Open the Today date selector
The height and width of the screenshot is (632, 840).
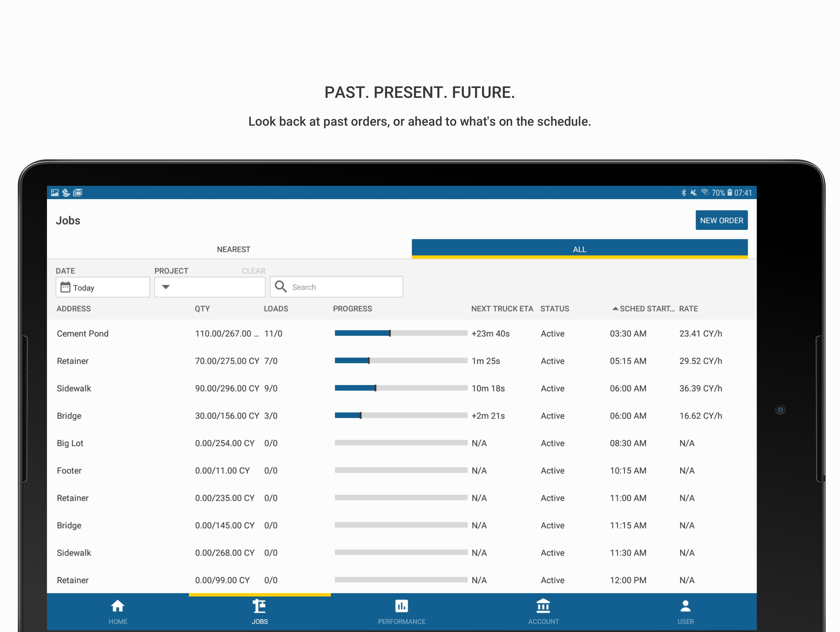(x=103, y=287)
